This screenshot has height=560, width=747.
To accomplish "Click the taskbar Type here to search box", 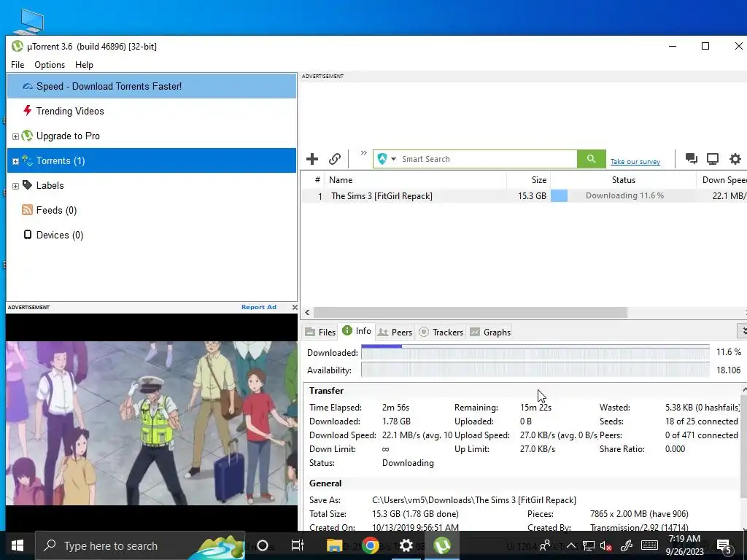I will click(140, 545).
